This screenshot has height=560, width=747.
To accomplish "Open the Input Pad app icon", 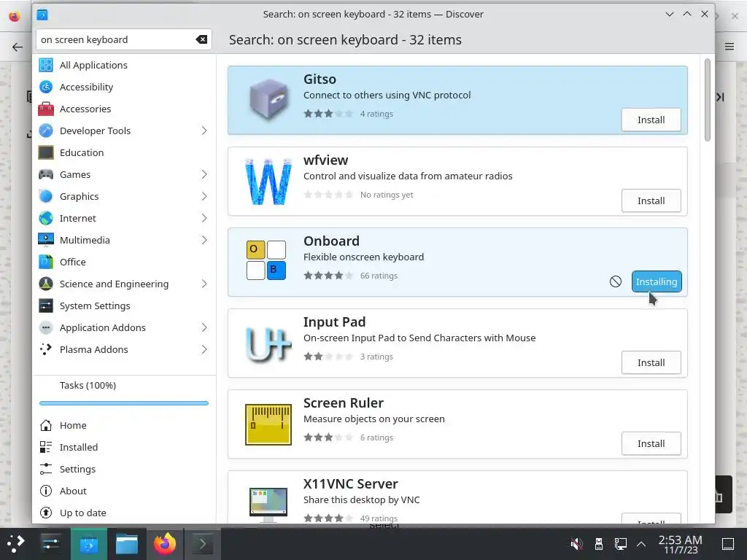I will click(268, 343).
